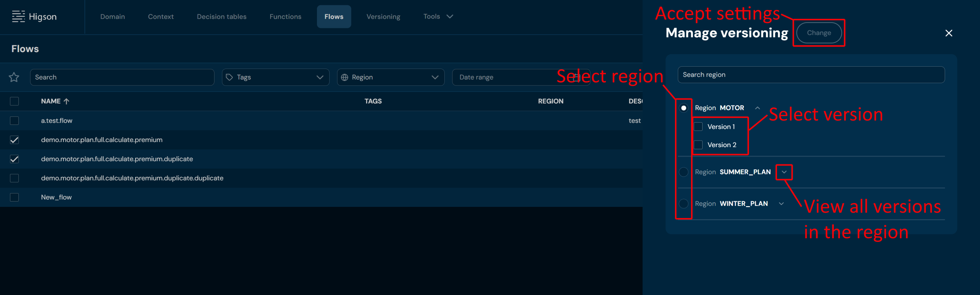This screenshot has height=295, width=980.
Task: Open the New_flow flow entry
Action: (56, 197)
